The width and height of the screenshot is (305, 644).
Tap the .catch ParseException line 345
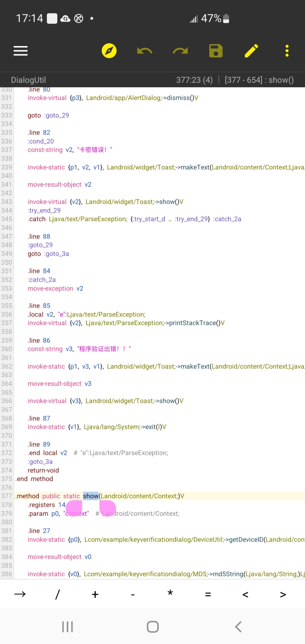coord(134,219)
